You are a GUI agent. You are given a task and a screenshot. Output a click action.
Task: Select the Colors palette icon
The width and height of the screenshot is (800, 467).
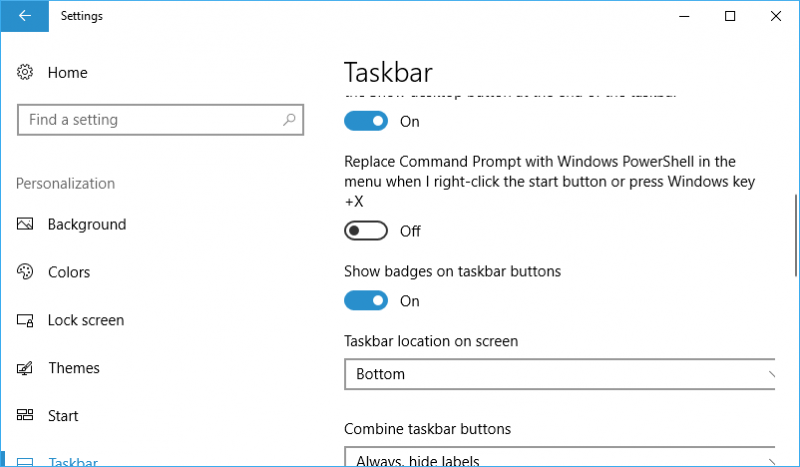coord(24,272)
